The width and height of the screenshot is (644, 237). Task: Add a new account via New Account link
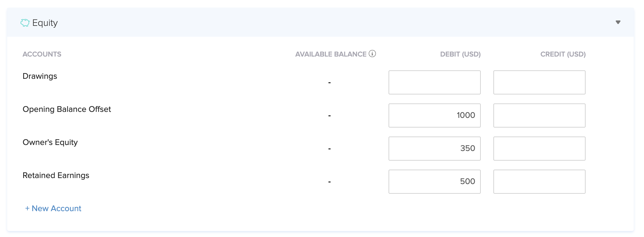point(53,208)
